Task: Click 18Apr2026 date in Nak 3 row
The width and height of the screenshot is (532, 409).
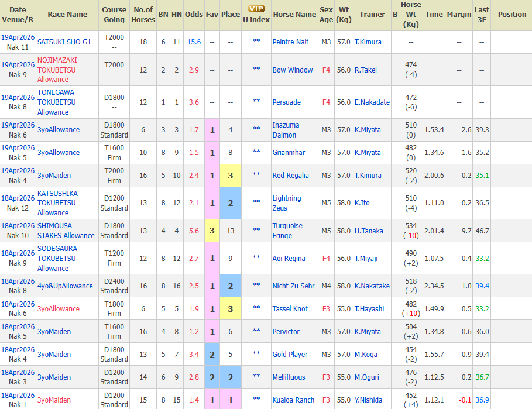Action: pos(18,372)
